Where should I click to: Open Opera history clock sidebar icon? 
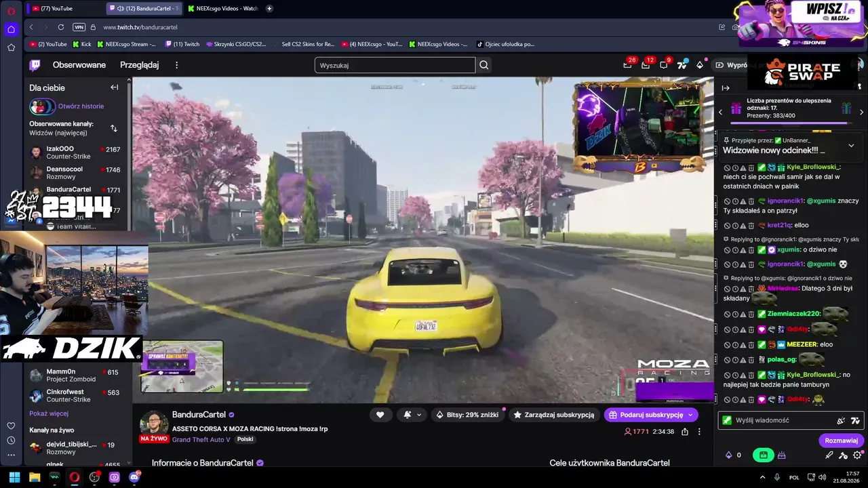click(x=11, y=441)
